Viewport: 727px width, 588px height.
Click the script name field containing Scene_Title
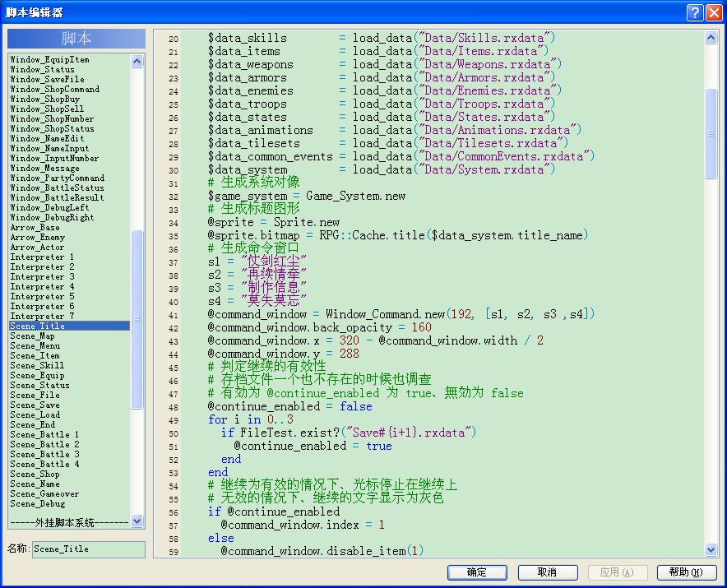coord(89,549)
